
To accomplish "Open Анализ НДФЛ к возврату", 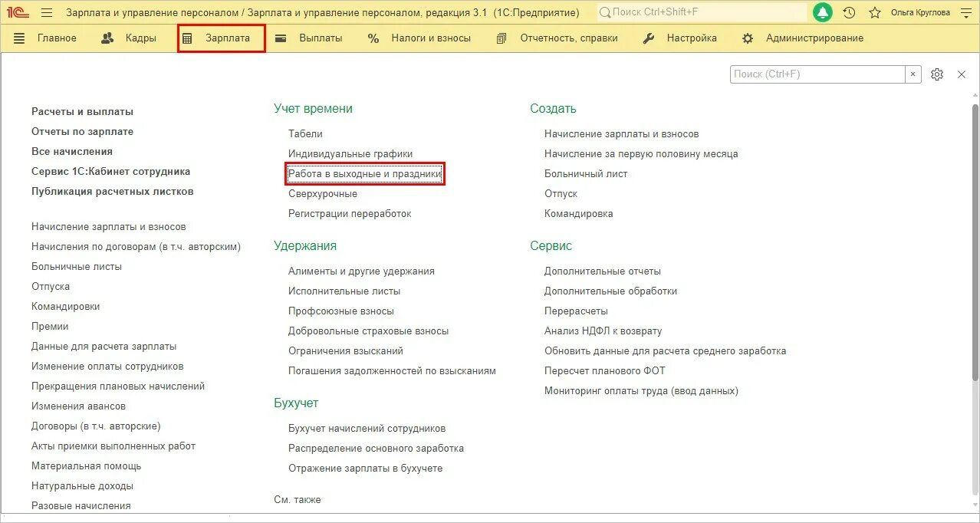I will pyautogui.click(x=603, y=331).
